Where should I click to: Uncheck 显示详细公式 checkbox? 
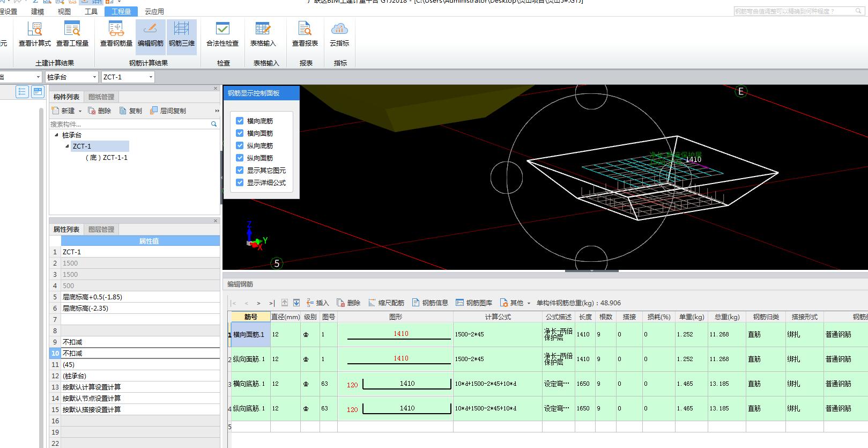[240, 183]
